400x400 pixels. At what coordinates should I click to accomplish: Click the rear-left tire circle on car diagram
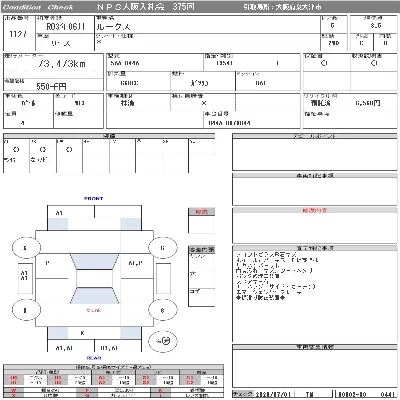26,310
